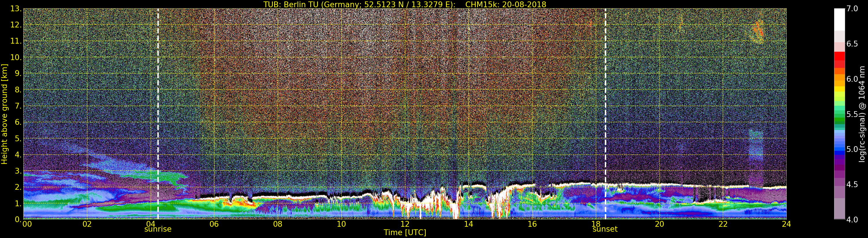
Task: Click the 'Height above ground [km]' axis label
Action: coord(4,114)
